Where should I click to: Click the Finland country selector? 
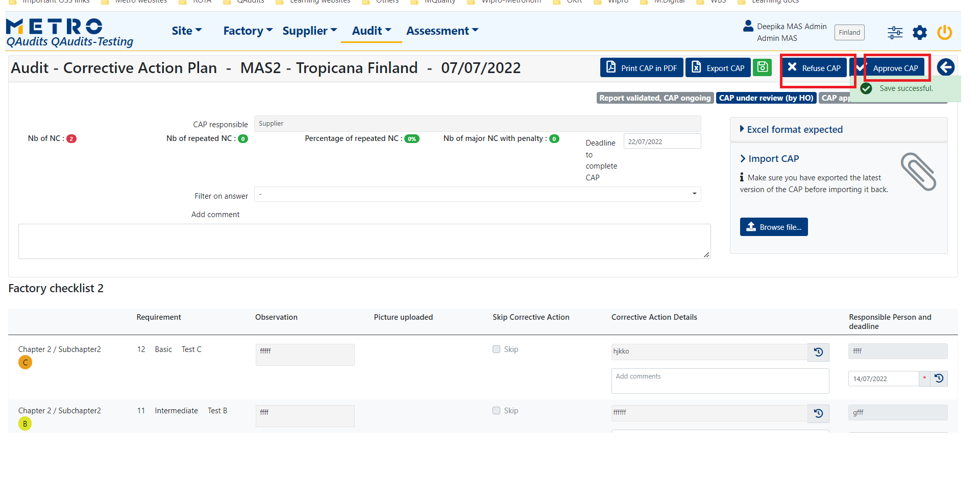pos(849,32)
